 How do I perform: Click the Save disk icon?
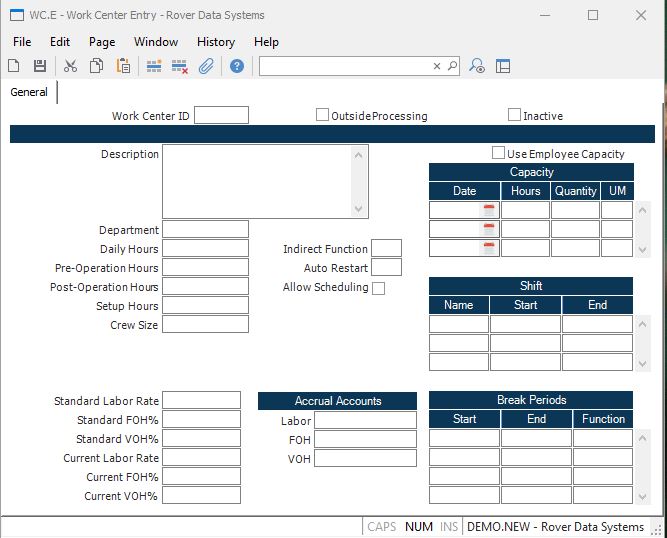[x=40, y=66]
